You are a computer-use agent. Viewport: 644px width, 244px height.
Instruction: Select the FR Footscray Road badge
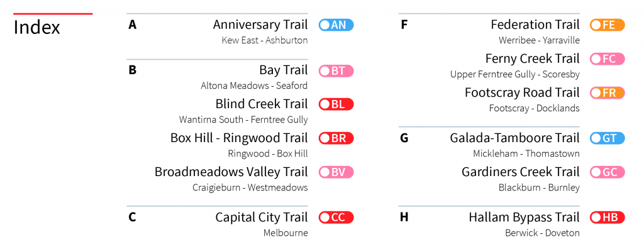point(607,93)
